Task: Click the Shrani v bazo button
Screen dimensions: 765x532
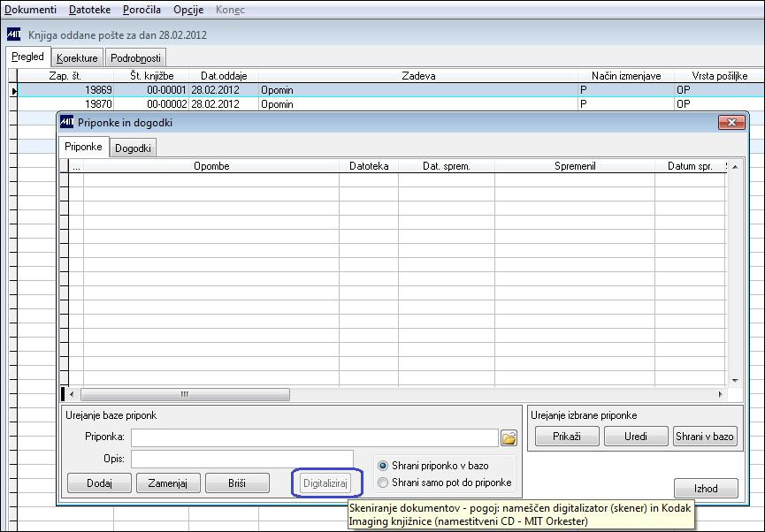Action: [705, 437]
